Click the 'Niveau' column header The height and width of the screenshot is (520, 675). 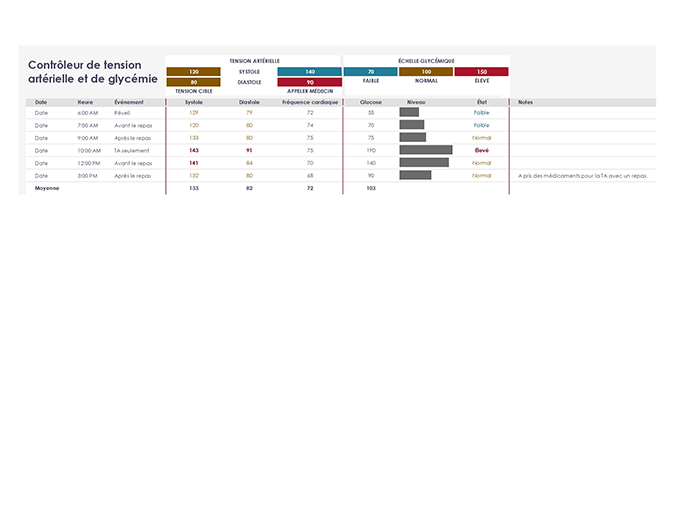(416, 102)
